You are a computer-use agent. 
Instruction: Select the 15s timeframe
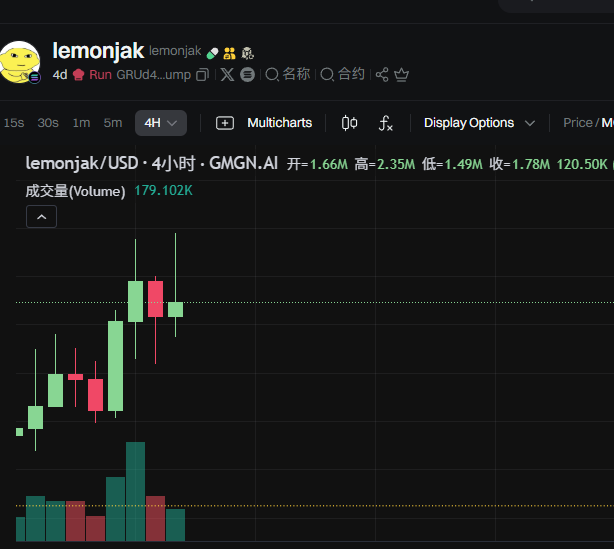click(x=14, y=123)
